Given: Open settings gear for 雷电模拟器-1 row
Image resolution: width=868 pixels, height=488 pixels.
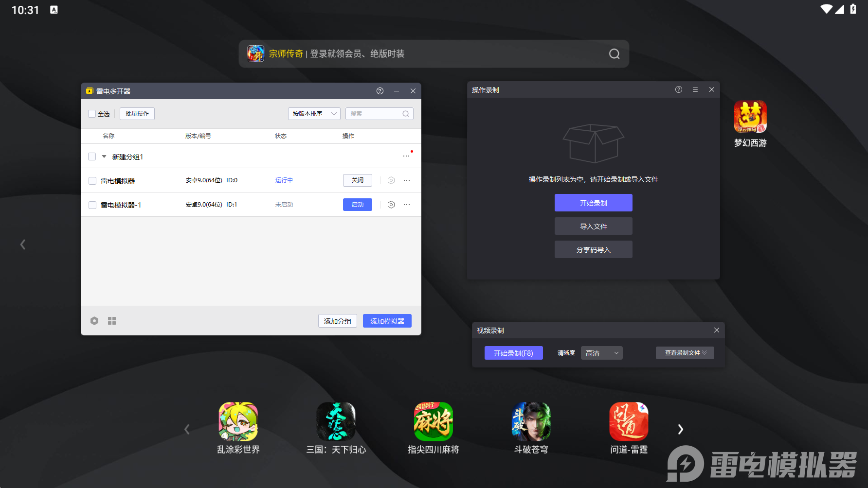Looking at the screenshot, I should click(x=391, y=205).
